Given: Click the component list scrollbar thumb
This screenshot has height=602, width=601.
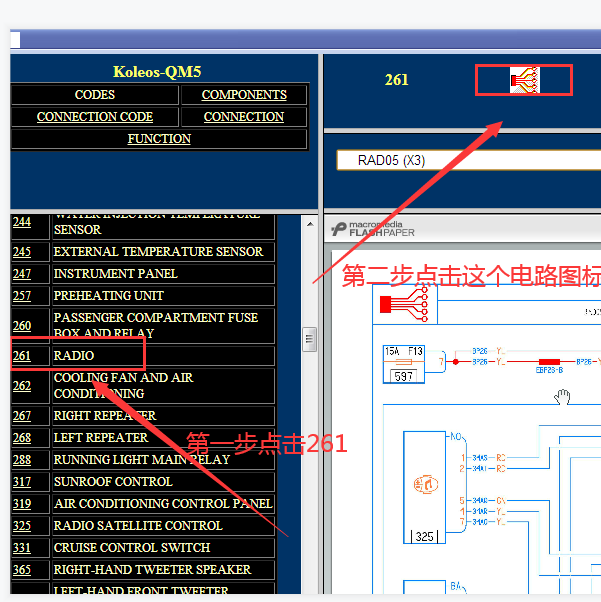Looking at the screenshot, I should [x=310, y=339].
